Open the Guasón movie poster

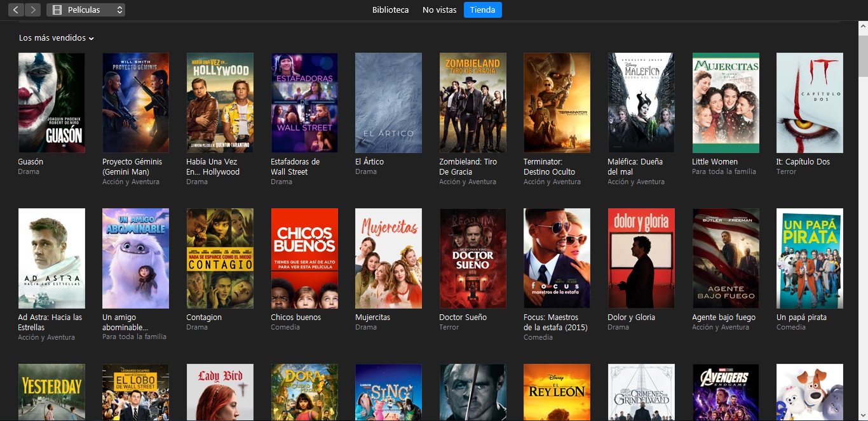(51, 103)
